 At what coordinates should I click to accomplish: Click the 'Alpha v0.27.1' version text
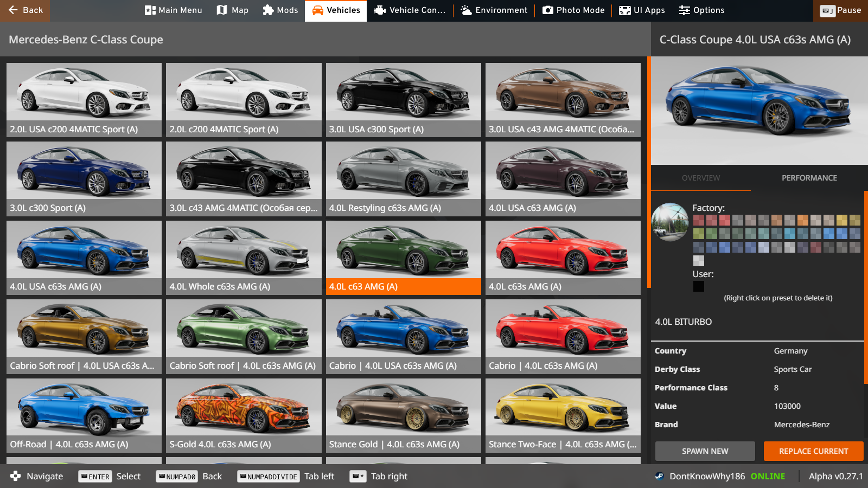click(835, 476)
